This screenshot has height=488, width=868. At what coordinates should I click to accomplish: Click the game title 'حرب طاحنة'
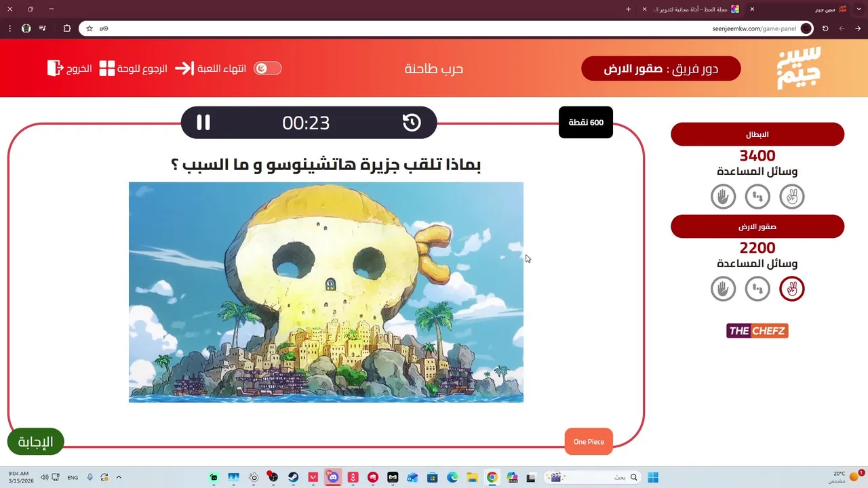click(434, 68)
